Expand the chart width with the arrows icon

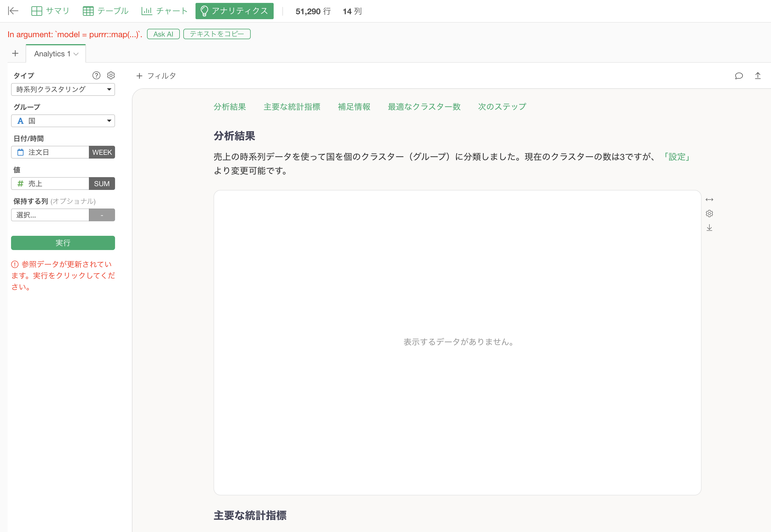[710, 199]
